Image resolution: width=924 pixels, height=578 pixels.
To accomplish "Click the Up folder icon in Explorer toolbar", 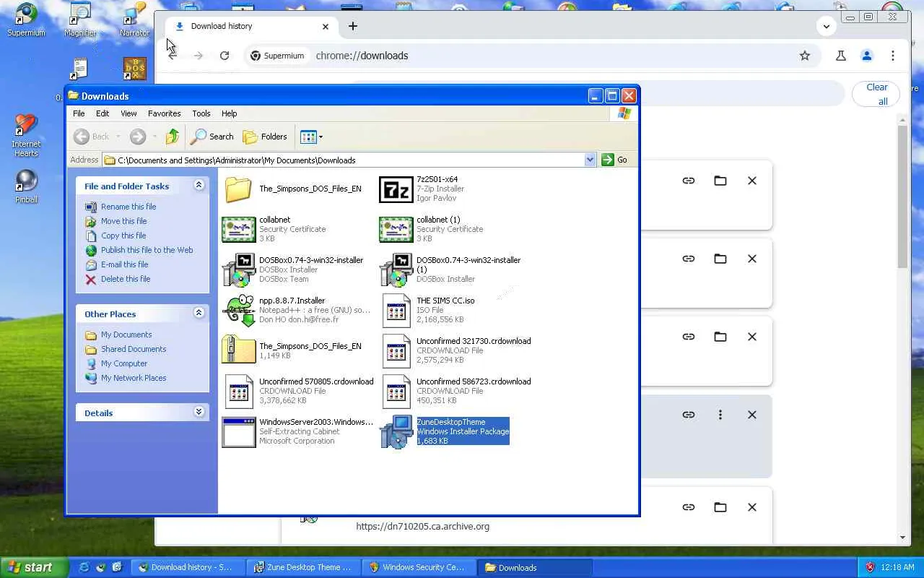I will coord(172,137).
